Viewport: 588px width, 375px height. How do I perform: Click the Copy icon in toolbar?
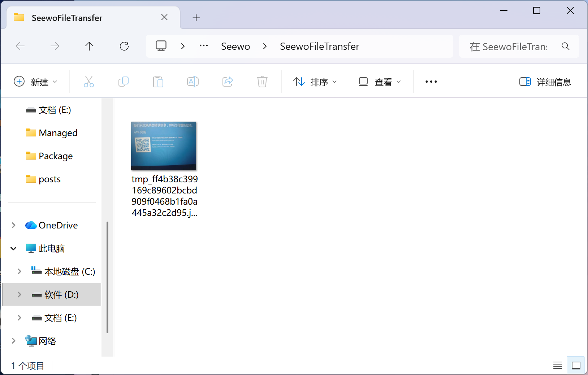point(123,82)
